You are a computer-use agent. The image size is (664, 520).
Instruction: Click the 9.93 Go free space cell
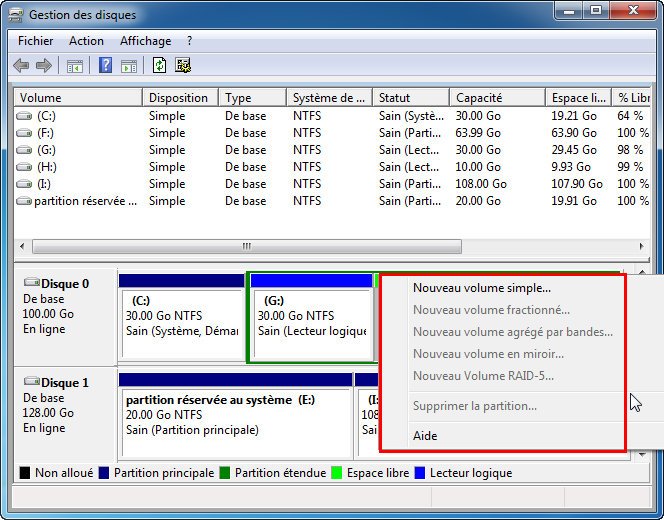[571, 167]
